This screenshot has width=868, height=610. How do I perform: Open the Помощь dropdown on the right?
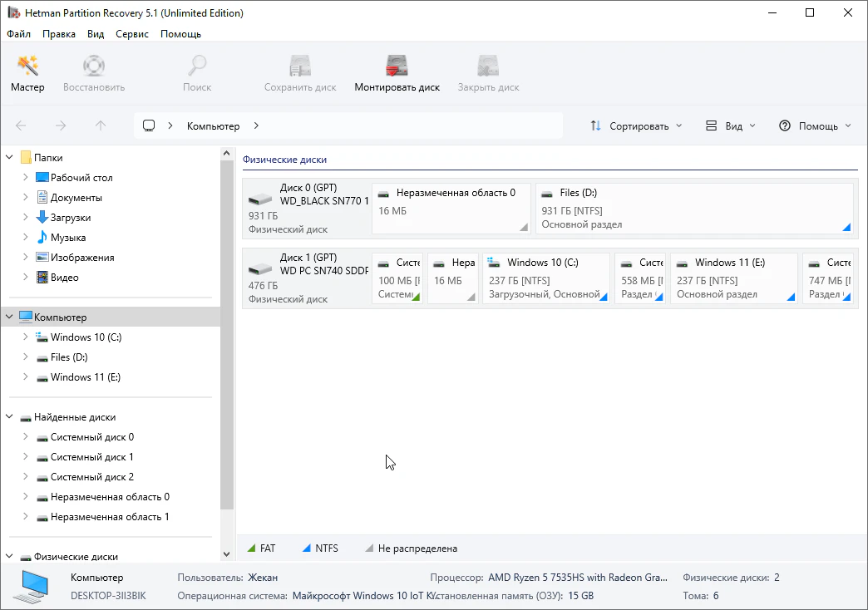(815, 126)
